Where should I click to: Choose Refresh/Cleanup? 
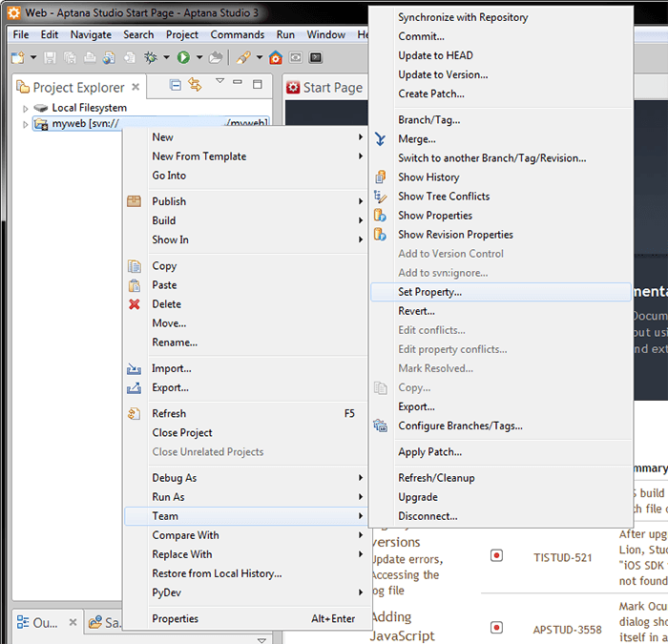pos(501,478)
